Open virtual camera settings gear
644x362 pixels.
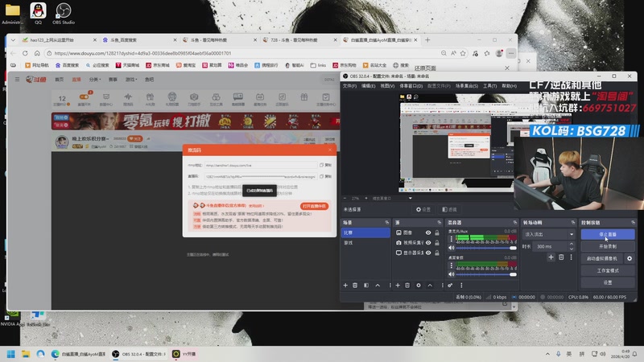630,258
